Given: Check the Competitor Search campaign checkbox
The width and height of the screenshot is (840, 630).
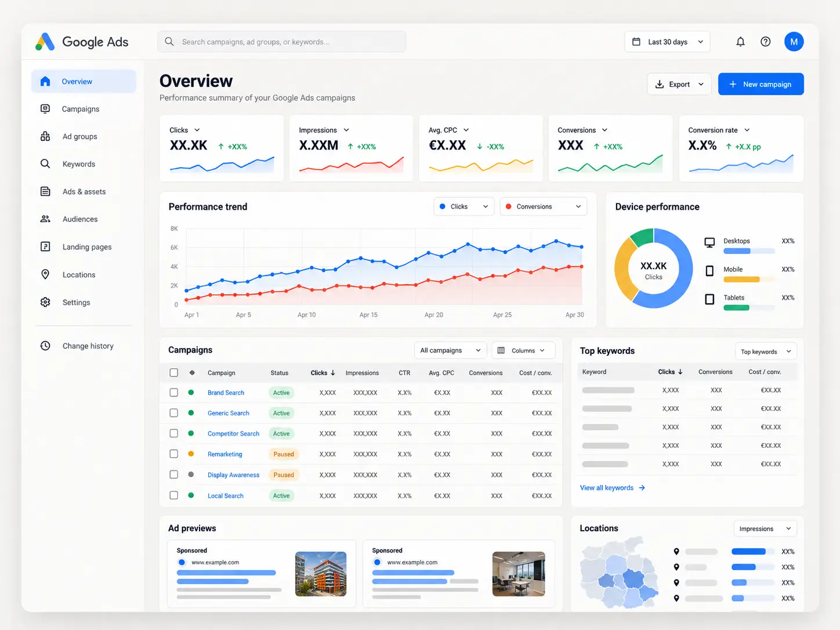Looking at the screenshot, I should pyautogui.click(x=174, y=433).
